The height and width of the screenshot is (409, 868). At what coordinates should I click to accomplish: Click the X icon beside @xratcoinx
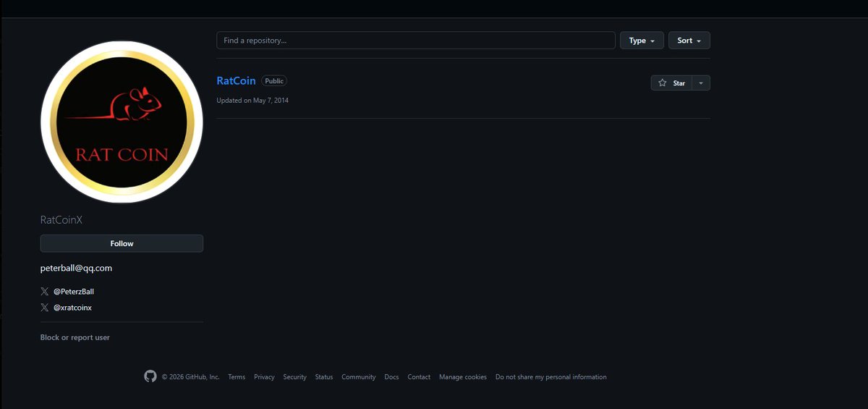coord(45,308)
